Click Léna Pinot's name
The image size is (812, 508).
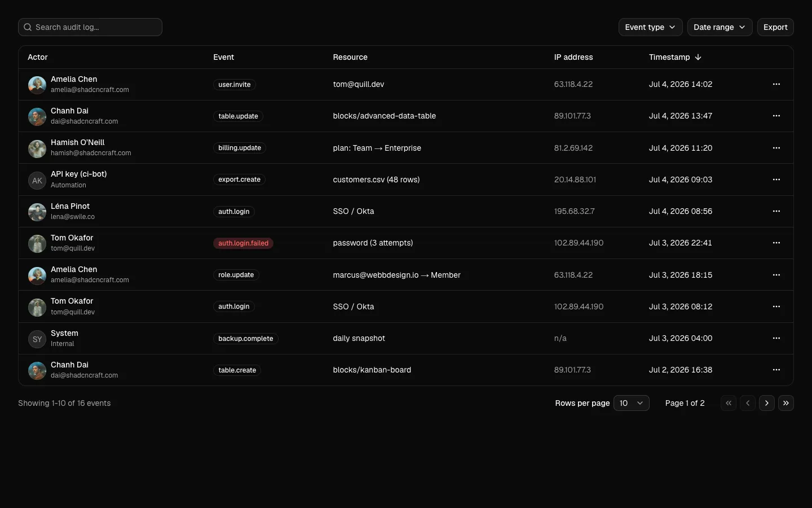point(70,206)
